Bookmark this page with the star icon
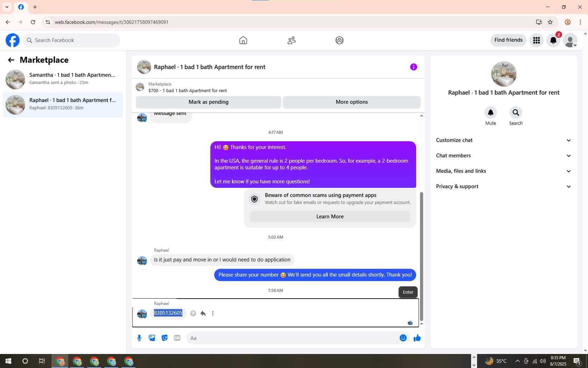 550,22
